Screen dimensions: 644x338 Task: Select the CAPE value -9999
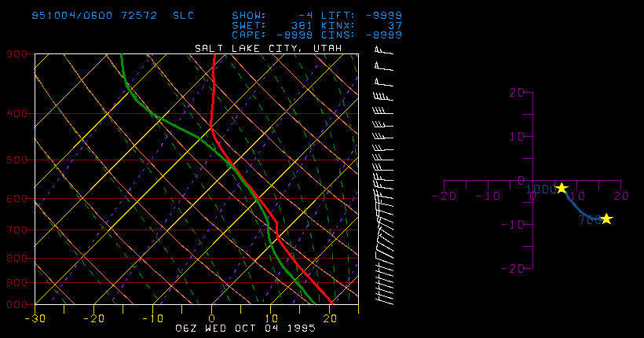pyautogui.click(x=295, y=35)
